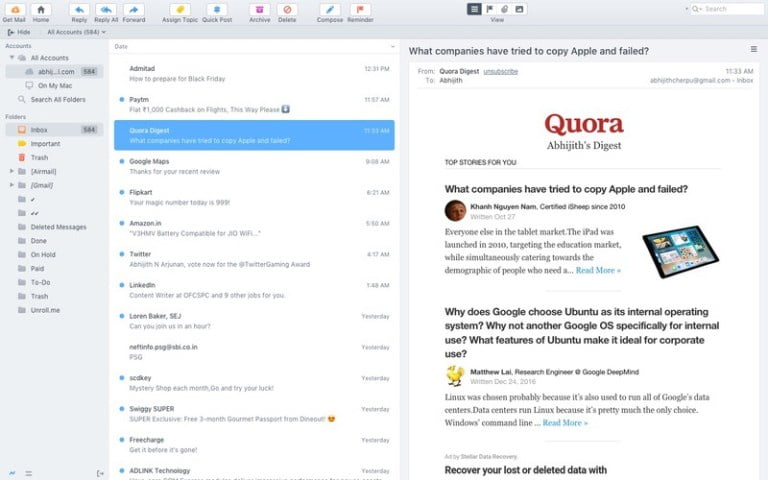Click the activity icon at sidebar bottom
768x480 pixels.
(12, 473)
